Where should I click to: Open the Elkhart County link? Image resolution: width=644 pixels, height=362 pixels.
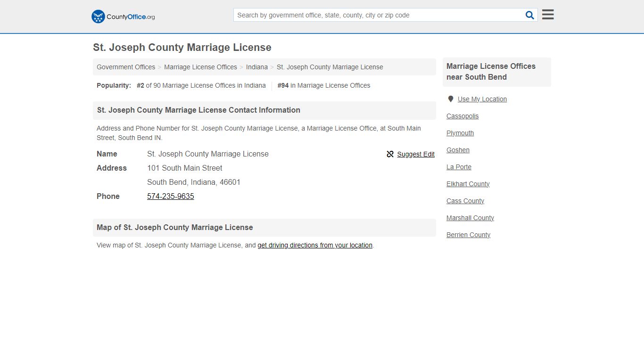click(468, 184)
